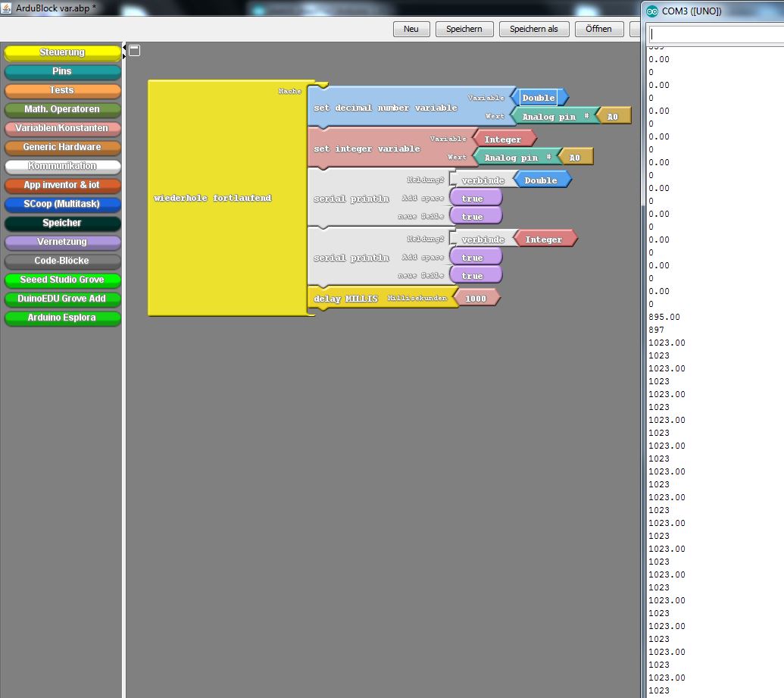Click the bright green Seeed Studio Grove swatch
784x698 pixels.
pyautogui.click(x=62, y=280)
